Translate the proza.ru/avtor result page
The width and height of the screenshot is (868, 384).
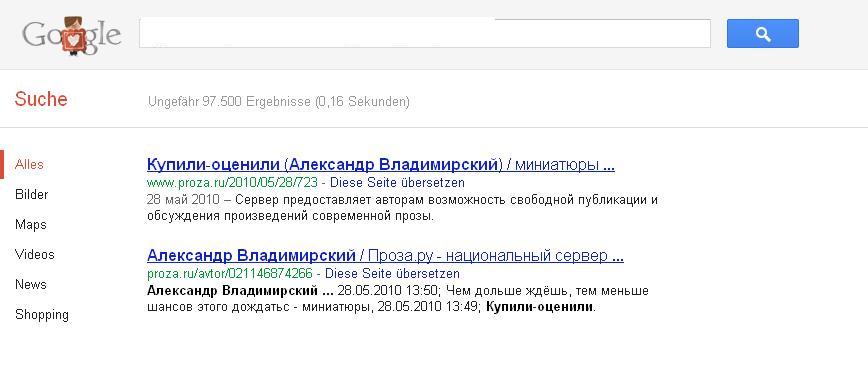tap(392, 273)
